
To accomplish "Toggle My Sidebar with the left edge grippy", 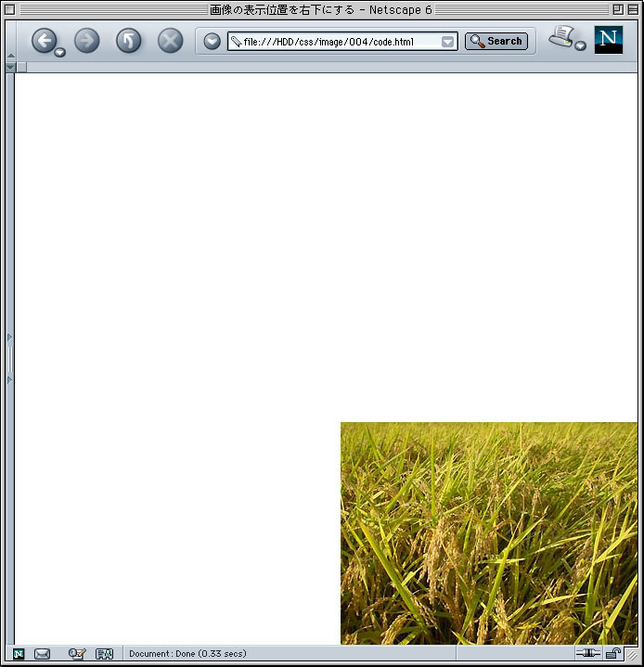I will 10,359.
